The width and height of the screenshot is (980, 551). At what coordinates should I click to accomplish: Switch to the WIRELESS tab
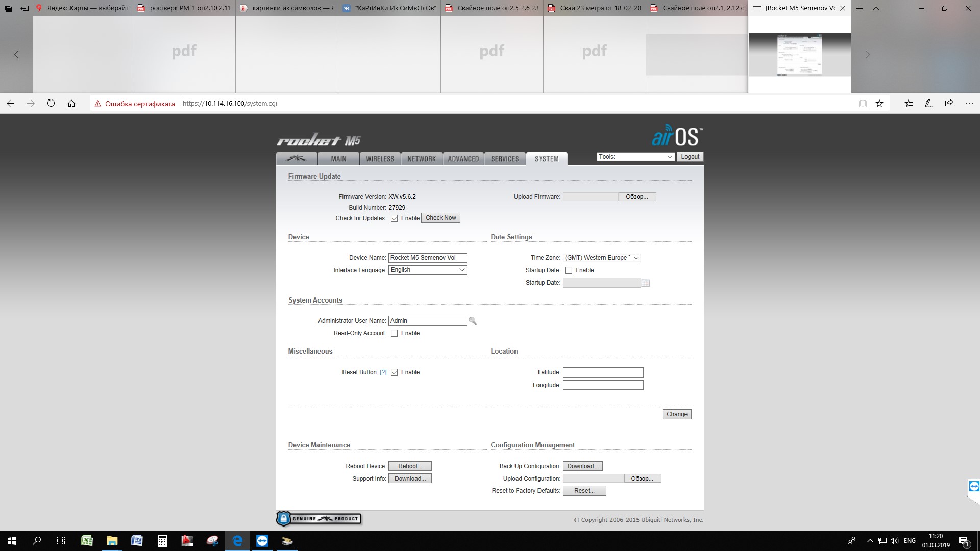pyautogui.click(x=380, y=159)
